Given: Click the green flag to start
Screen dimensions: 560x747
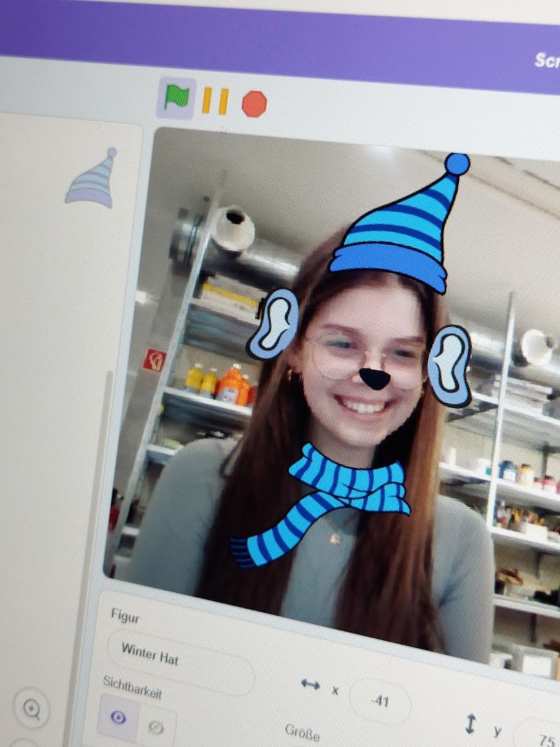Looking at the screenshot, I should [176, 97].
